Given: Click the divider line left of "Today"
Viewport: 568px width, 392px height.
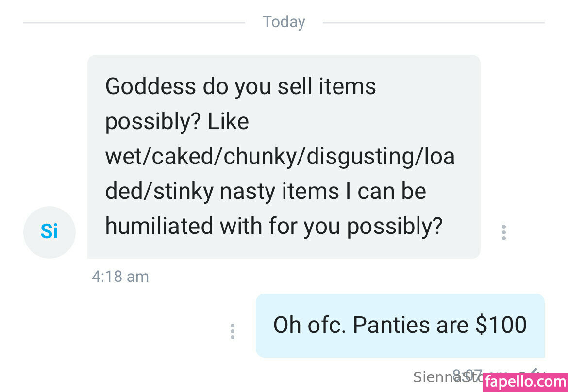Looking at the screenshot, I should (134, 22).
